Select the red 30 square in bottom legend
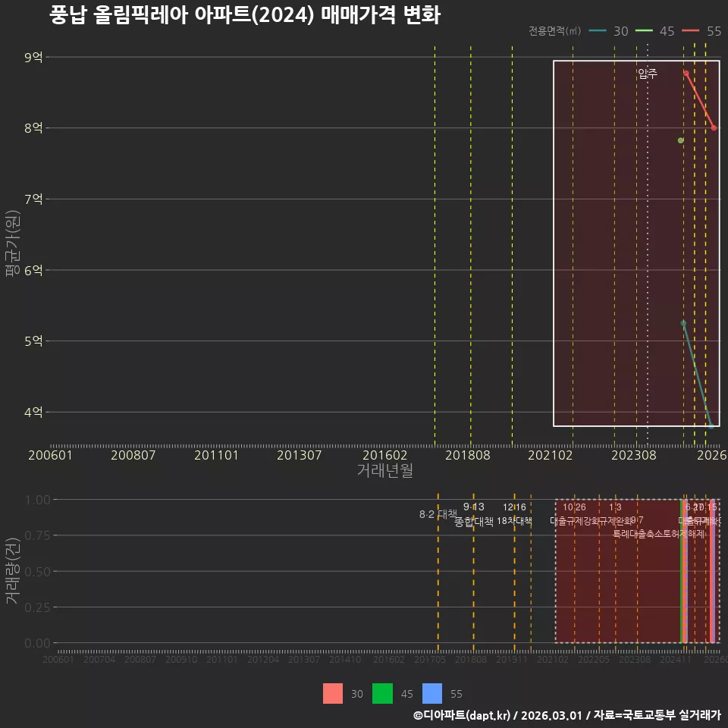 333,693
